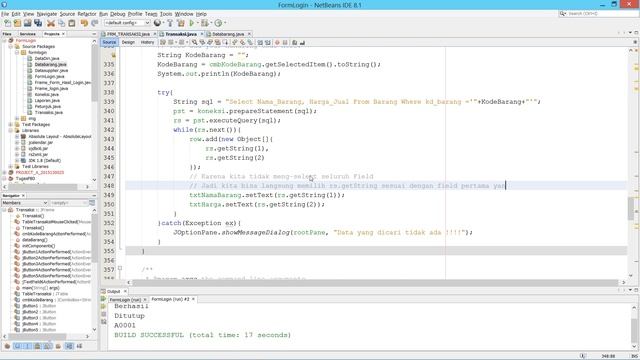Click the Paste clipboard icon
The image size is (640, 360).
point(71,23)
